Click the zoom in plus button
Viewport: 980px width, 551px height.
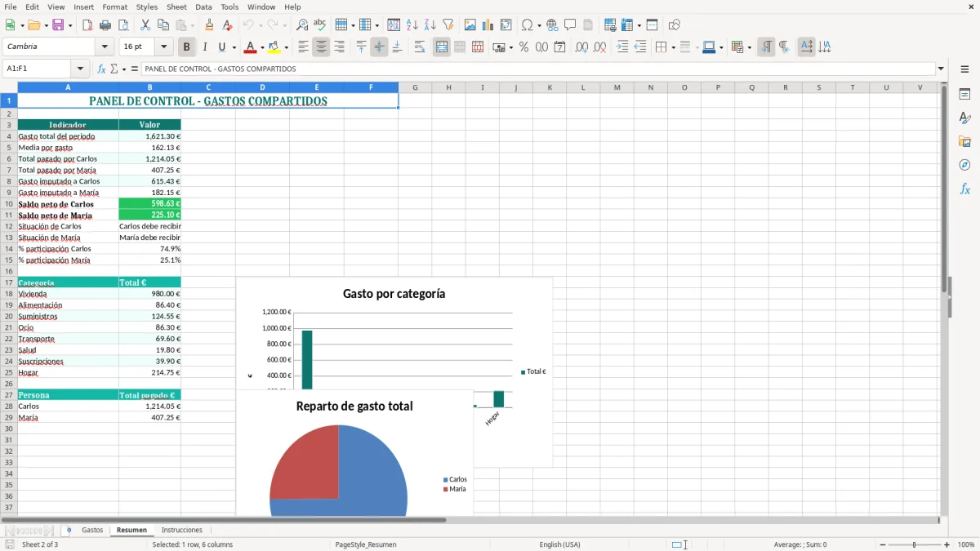pos(947,544)
